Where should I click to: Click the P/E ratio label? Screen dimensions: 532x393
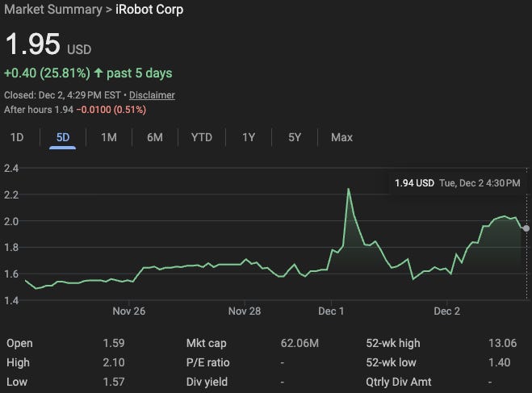[x=208, y=362]
